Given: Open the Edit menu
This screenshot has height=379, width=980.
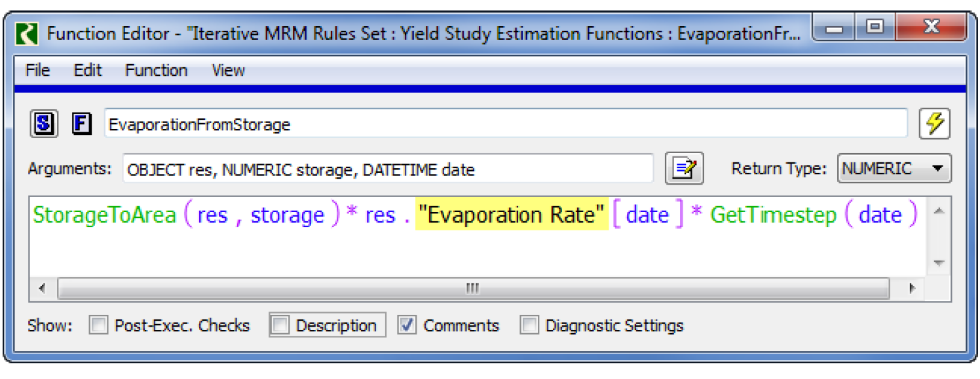Looking at the screenshot, I should point(87,70).
